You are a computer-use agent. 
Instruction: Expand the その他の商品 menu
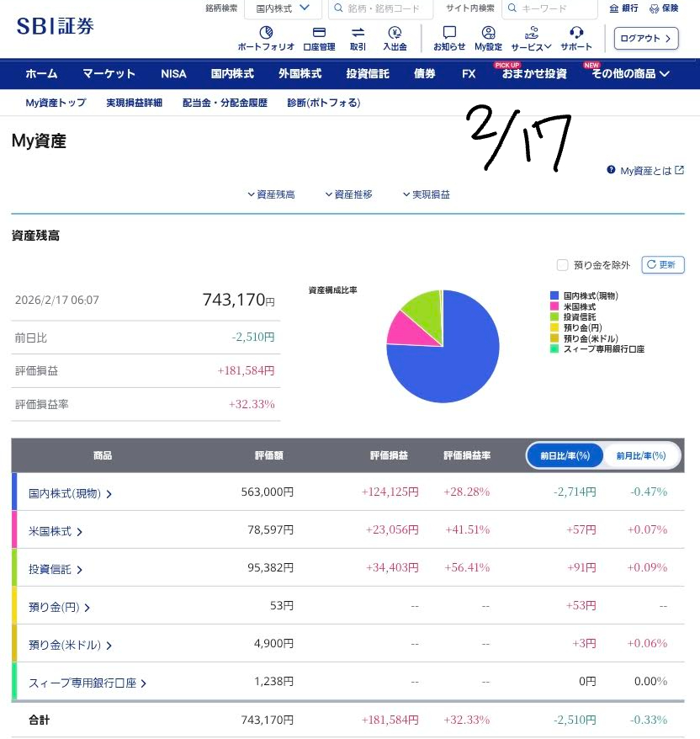(630, 74)
